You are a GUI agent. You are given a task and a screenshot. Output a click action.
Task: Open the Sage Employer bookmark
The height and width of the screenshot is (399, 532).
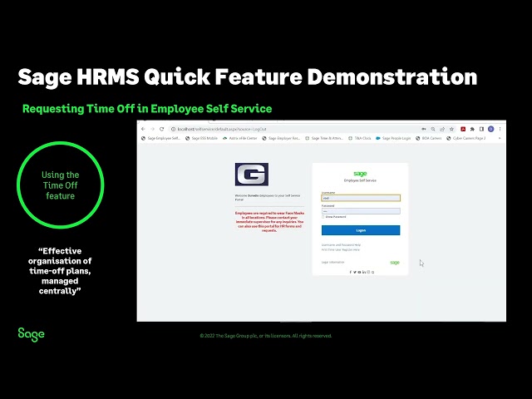[281, 139]
